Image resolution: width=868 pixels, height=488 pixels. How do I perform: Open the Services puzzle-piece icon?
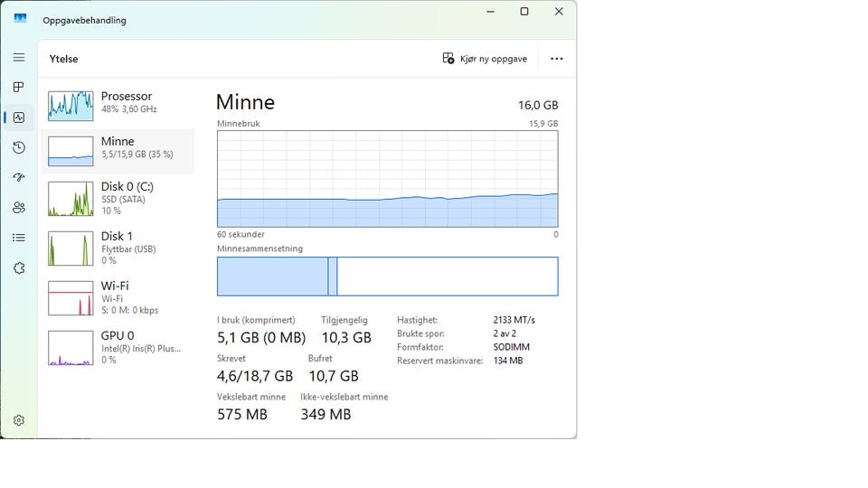coord(19,267)
